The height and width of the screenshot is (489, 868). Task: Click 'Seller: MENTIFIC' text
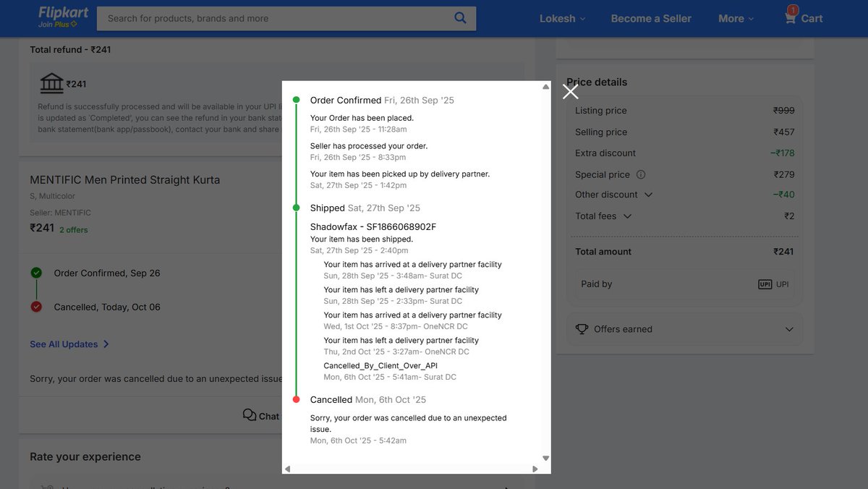(60, 213)
